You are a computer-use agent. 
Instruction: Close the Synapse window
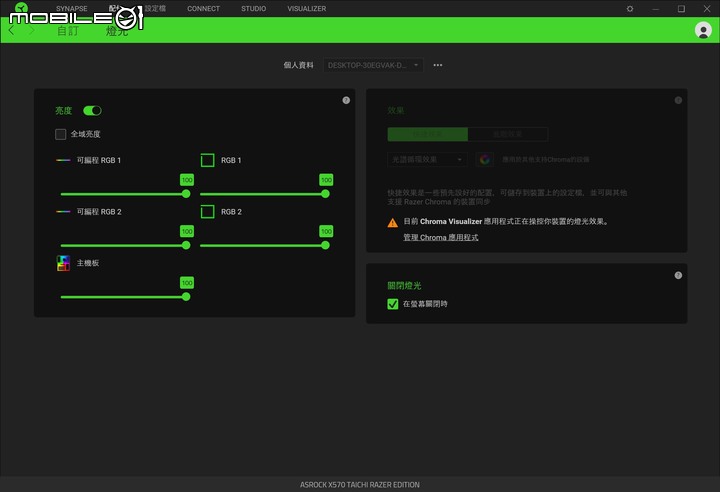pos(707,9)
